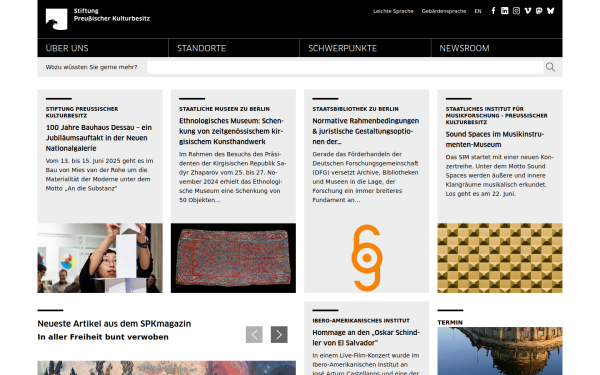This screenshot has height=375, width=600.
Task: Click the teaser text 'Das SIM startet mit einer neuen'
Action: click(499, 175)
